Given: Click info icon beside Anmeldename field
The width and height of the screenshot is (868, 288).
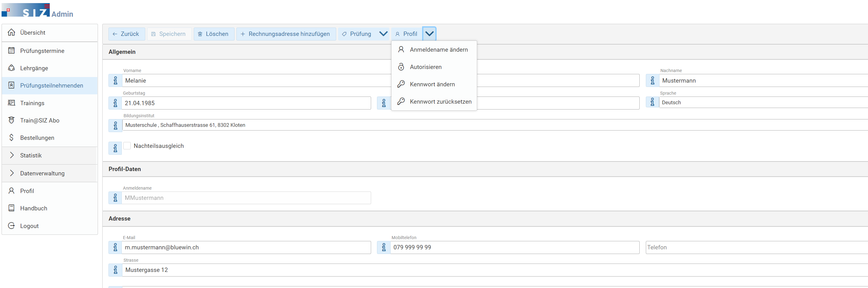Looking at the screenshot, I should coord(115,198).
